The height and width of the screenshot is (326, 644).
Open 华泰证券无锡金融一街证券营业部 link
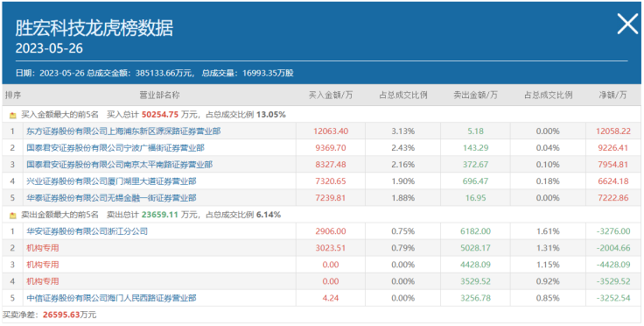(x=111, y=198)
